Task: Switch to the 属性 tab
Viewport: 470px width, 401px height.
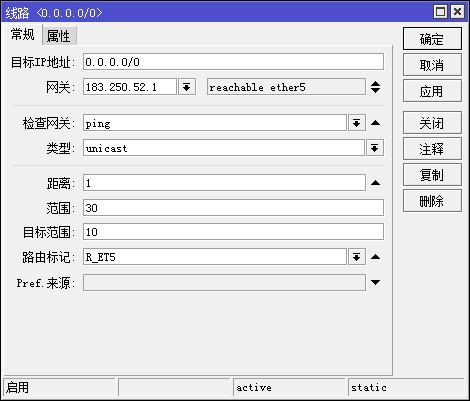Action: pyautogui.click(x=59, y=36)
